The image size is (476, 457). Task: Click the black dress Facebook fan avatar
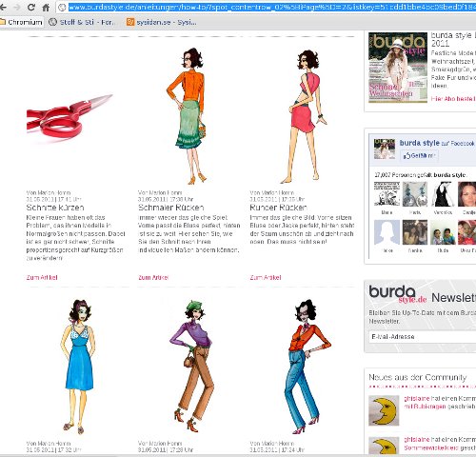point(443,194)
